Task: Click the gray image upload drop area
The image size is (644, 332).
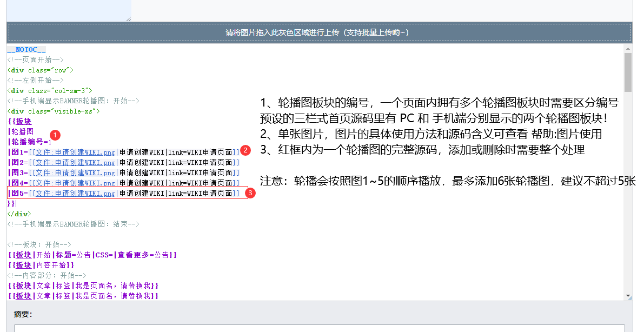Action: coord(319,32)
